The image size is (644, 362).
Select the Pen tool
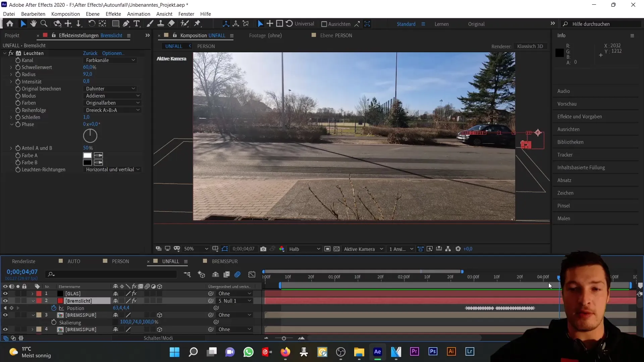[x=126, y=24]
